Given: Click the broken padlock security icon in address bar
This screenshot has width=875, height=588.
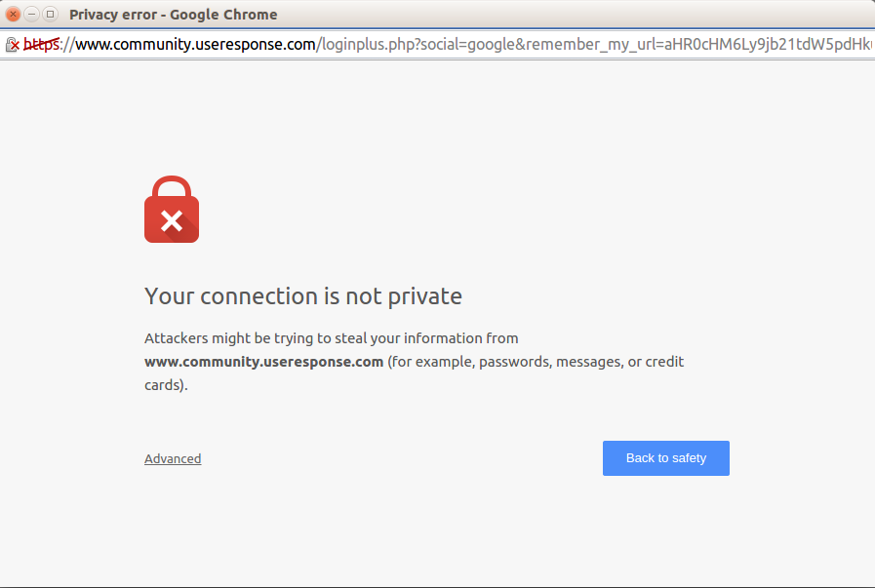Looking at the screenshot, I should (13, 45).
